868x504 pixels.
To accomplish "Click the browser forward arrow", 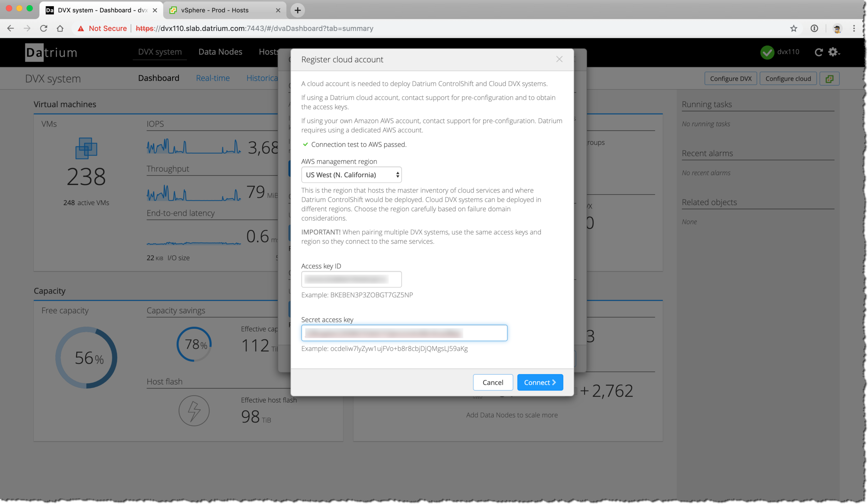I will point(27,28).
